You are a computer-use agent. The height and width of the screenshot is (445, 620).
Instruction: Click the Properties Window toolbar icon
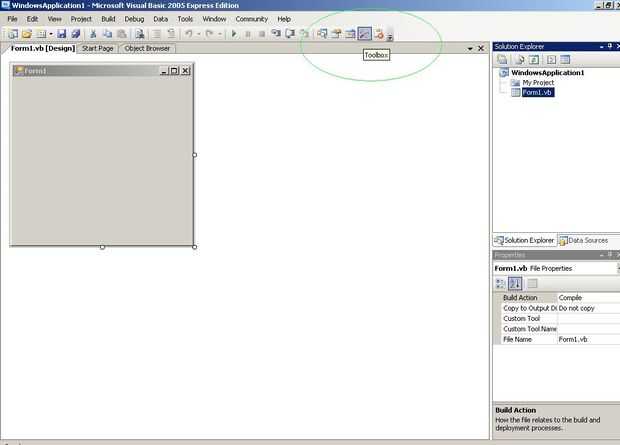[336, 34]
